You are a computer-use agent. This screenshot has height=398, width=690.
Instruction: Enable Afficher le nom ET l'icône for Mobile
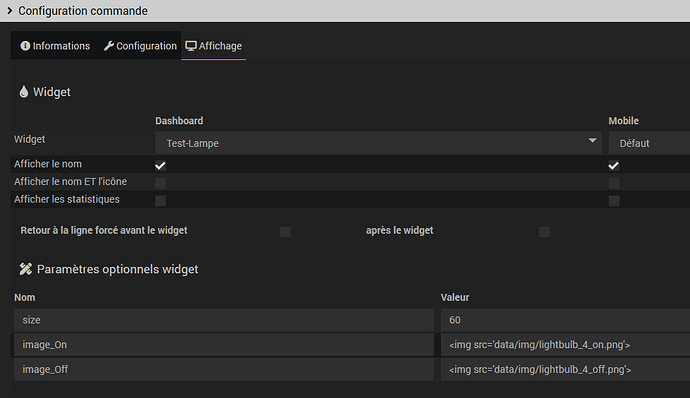(x=614, y=183)
